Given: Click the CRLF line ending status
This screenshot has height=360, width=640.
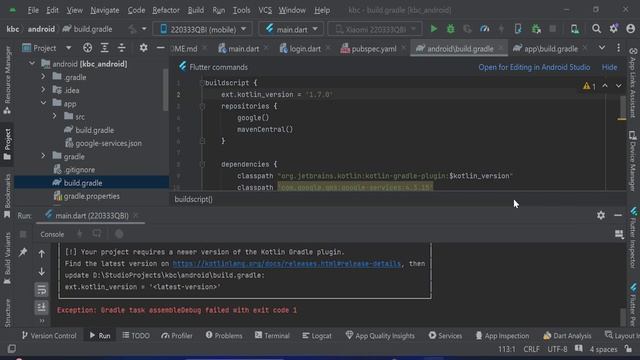Looking at the screenshot, I should 531,349.
